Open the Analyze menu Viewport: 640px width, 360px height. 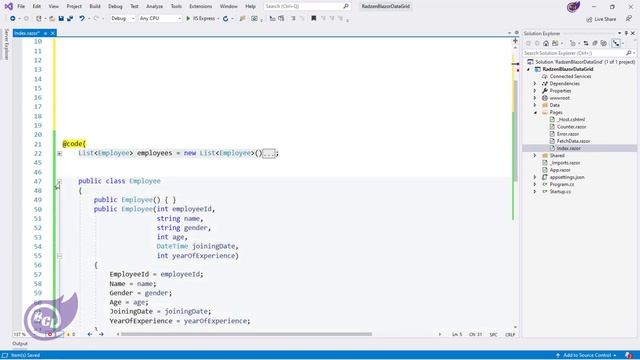[154, 6]
